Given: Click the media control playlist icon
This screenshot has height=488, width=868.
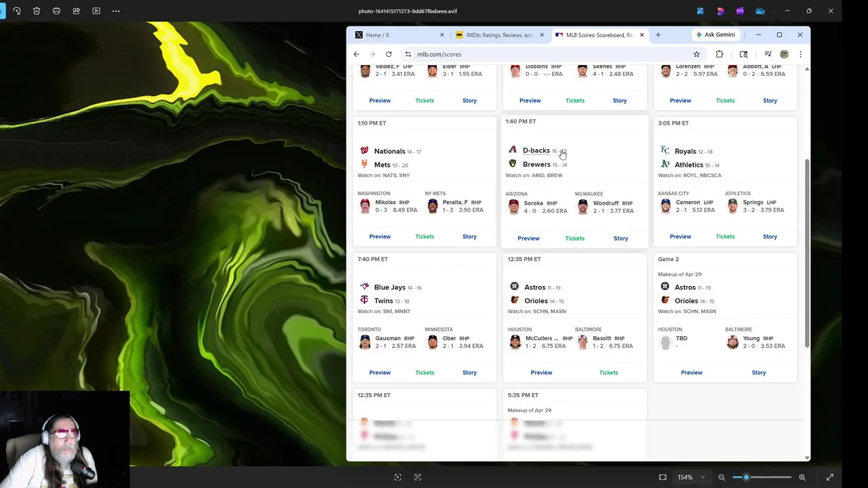Looking at the screenshot, I should (768, 54).
